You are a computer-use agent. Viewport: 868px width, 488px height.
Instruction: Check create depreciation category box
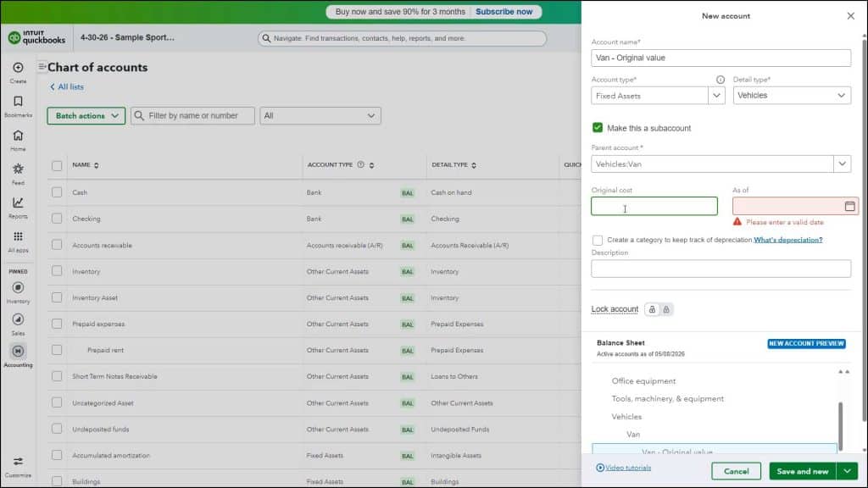point(598,240)
